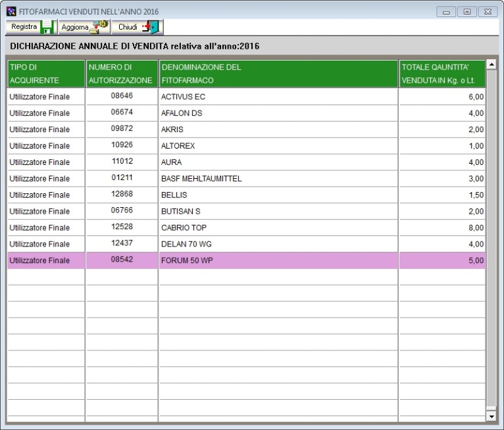The width and height of the screenshot is (504, 430).
Task: Click authorization number 01211
Action: [122, 178]
